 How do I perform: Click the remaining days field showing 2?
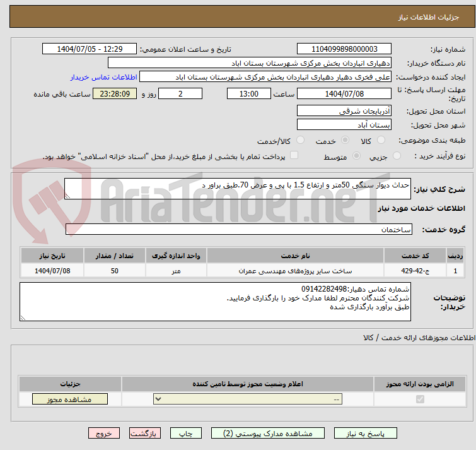pyautogui.click(x=180, y=93)
